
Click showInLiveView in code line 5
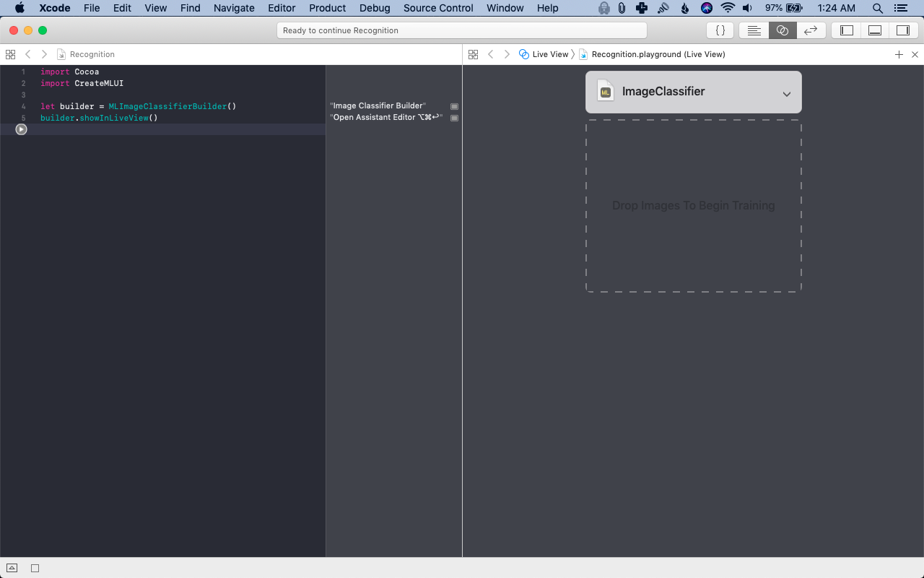pyautogui.click(x=114, y=118)
